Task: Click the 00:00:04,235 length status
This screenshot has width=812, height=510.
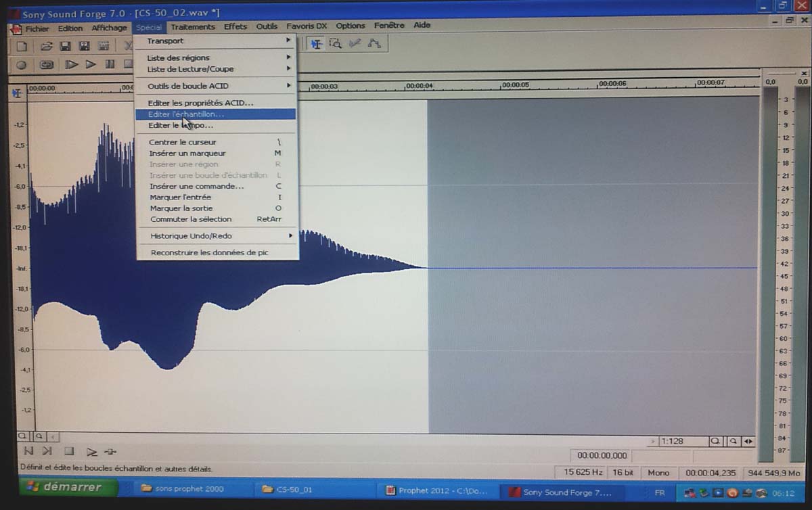Action: 710,473
